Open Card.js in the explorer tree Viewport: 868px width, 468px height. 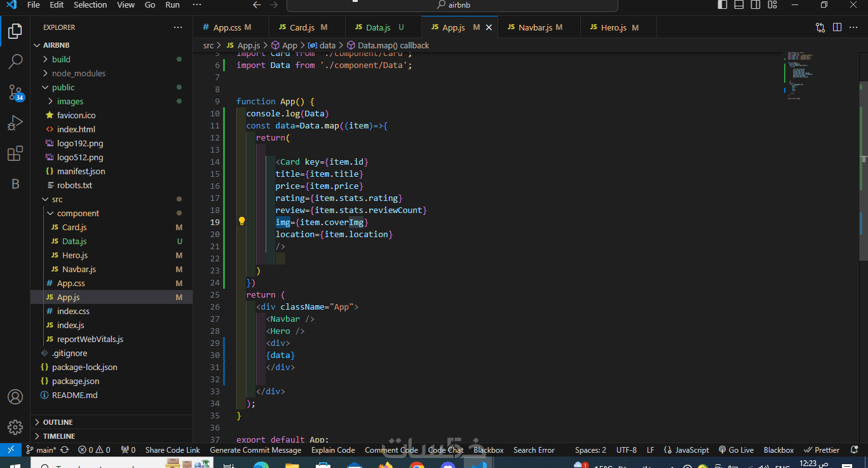tap(111, 227)
